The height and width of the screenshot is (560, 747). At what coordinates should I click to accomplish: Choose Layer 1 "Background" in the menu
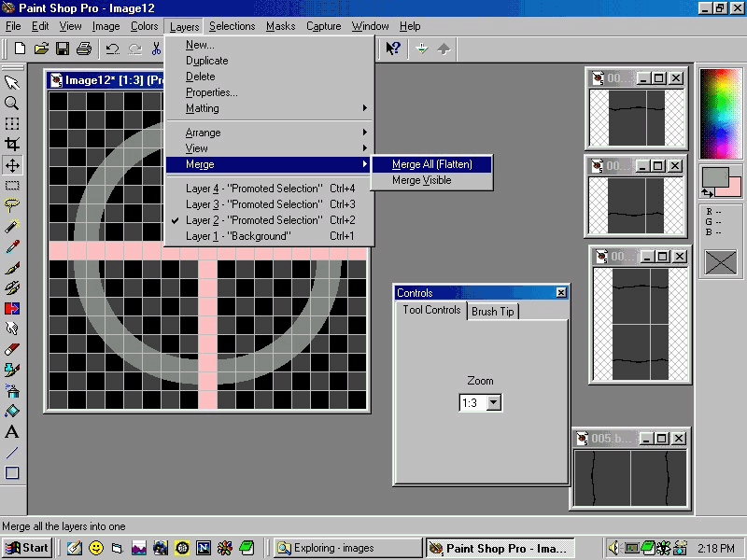pos(237,236)
